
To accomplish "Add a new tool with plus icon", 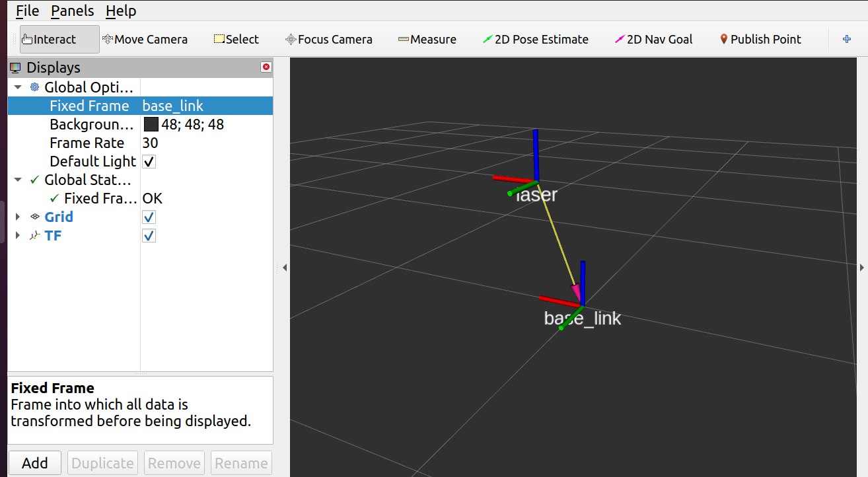I will click(847, 40).
